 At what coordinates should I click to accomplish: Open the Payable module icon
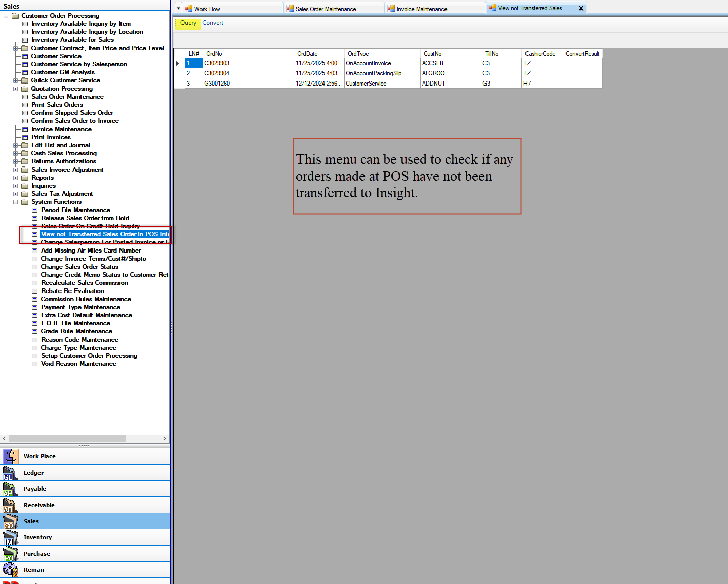pos(10,489)
